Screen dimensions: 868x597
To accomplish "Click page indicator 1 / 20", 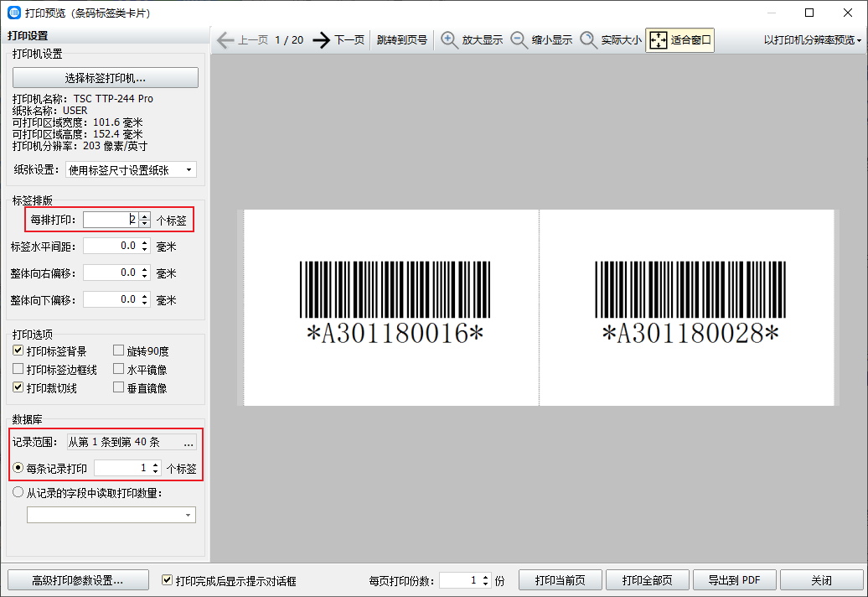I will [x=289, y=40].
